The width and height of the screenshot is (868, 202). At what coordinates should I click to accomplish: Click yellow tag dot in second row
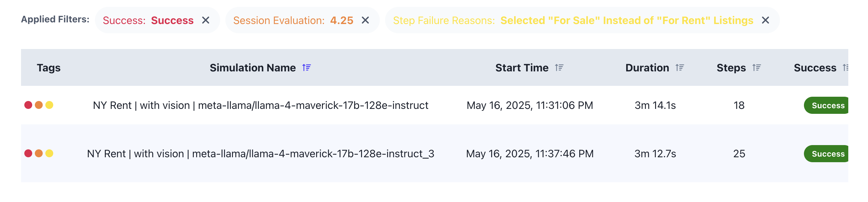click(x=49, y=153)
